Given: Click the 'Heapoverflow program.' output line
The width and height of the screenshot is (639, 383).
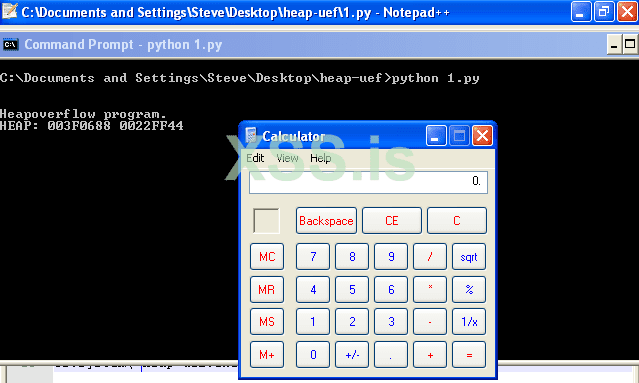Looking at the screenshot, I should pos(83,114).
